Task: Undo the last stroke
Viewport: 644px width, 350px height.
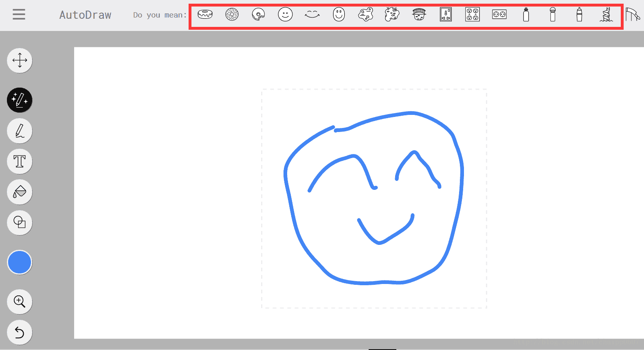Action: tap(20, 332)
